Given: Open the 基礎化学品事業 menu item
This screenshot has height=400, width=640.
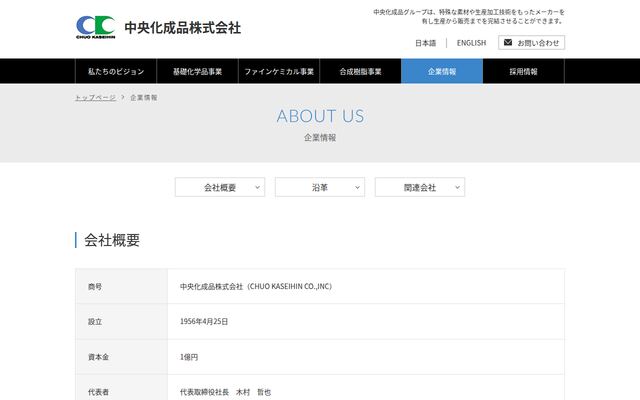Looking at the screenshot, I should pyautogui.click(x=197, y=71).
